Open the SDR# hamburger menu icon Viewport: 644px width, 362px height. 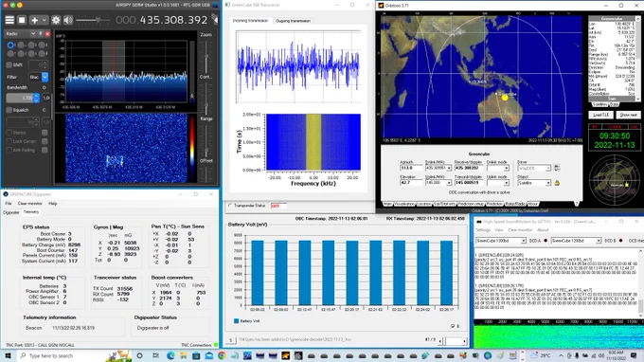(x=9, y=20)
